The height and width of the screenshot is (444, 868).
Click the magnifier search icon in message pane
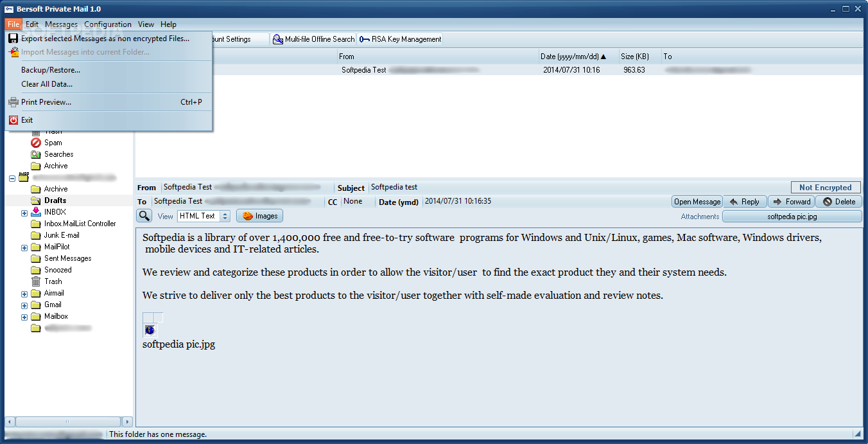[144, 216]
